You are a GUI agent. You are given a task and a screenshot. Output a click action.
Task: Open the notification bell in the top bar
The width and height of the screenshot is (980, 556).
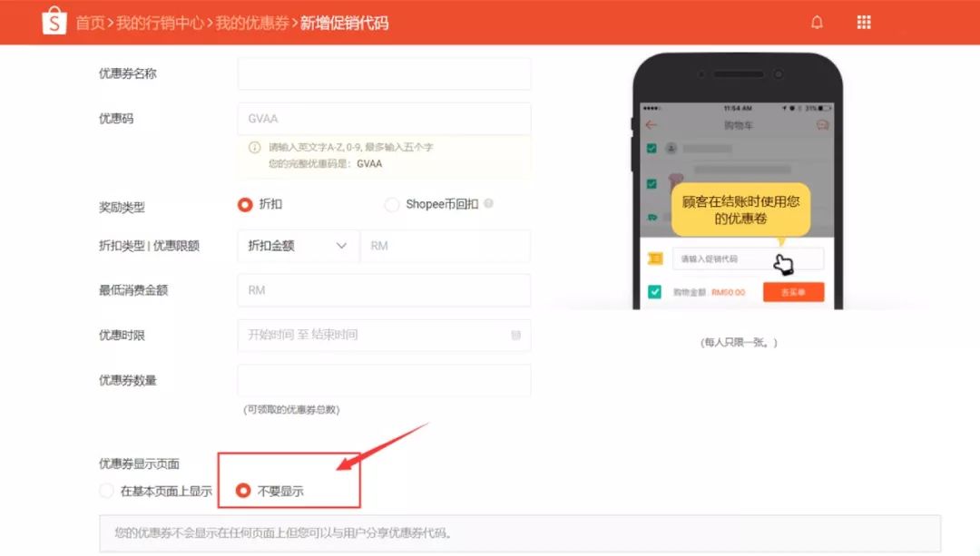pos(817,22)
